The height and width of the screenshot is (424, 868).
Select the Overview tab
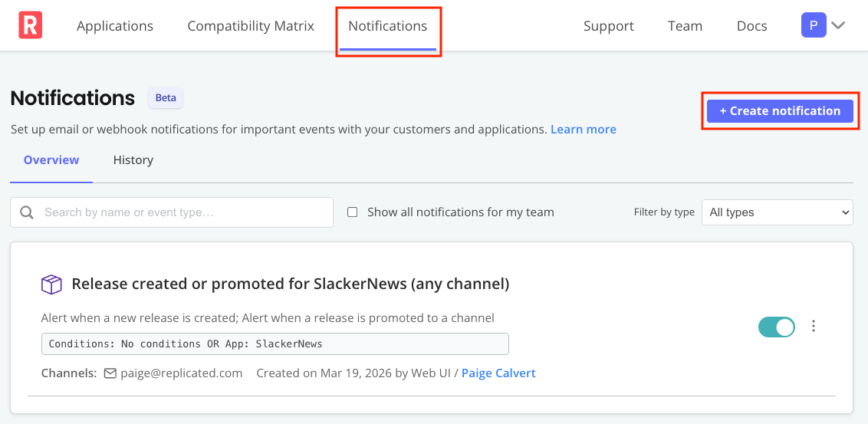[51, 160]
